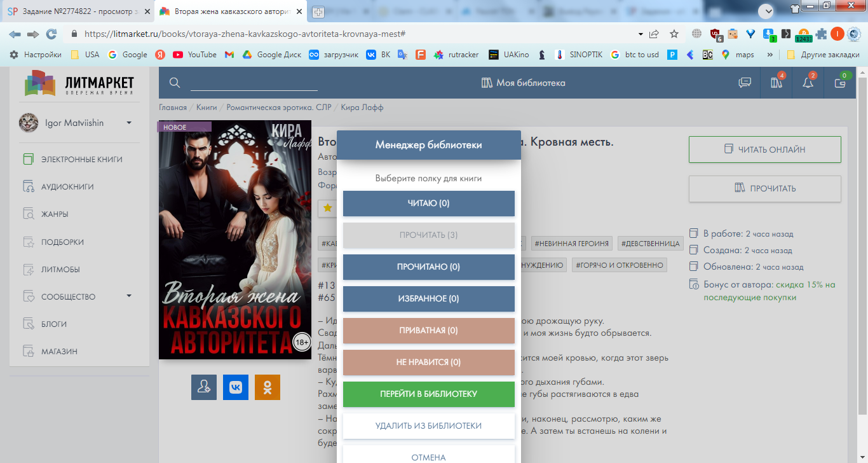Click ПЕРЕЙТИ В БИБЛИОТЕКУ button
The image size is (868, 463).
pyautogui.click(x=429, y=394)
